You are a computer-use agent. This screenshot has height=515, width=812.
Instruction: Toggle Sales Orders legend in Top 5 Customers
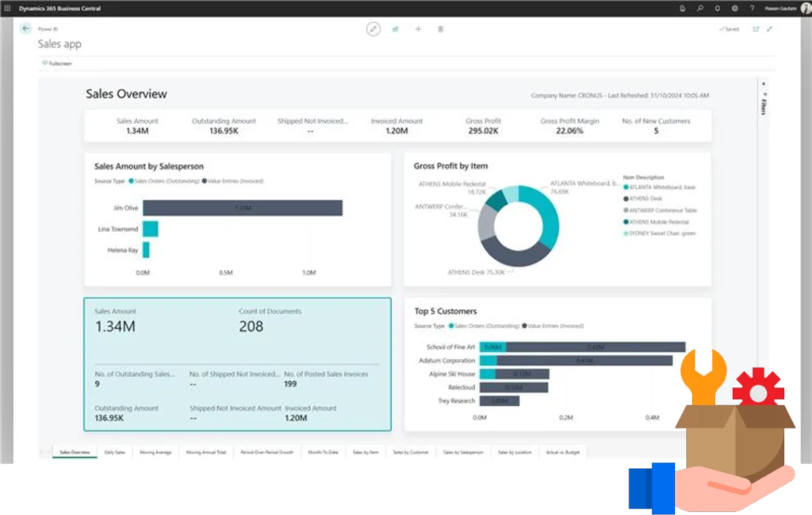pos(484,326)
